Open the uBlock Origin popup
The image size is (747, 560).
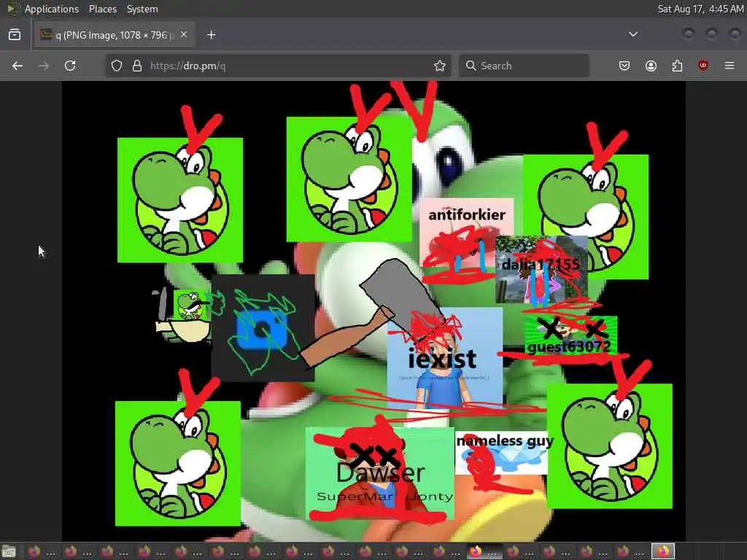pyautogui.click(x=703, y=66)
